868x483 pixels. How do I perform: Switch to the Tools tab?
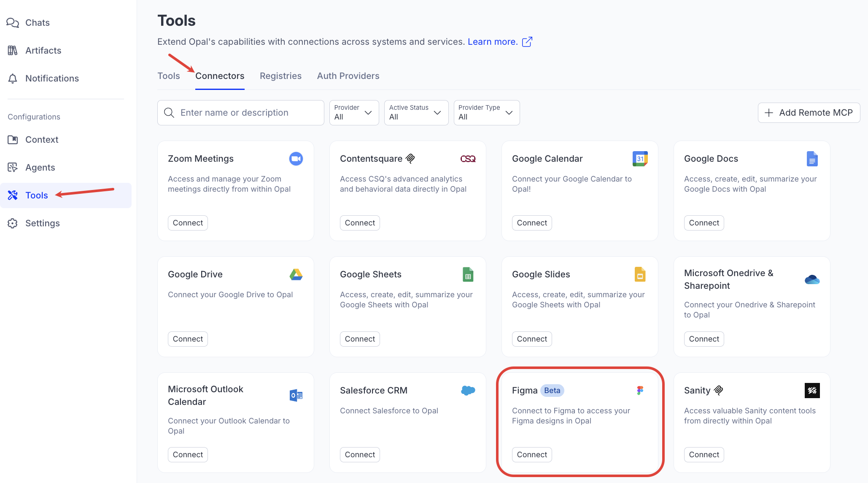pyautogui.click(x=169, y=76)
